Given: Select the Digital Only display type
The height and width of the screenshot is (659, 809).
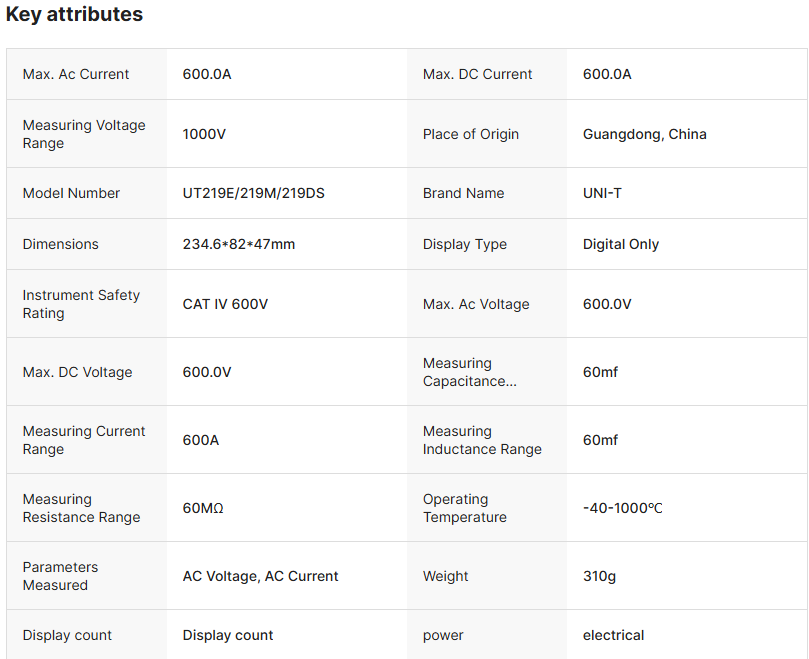Looking at the screenshot, I should click(620, 244).
